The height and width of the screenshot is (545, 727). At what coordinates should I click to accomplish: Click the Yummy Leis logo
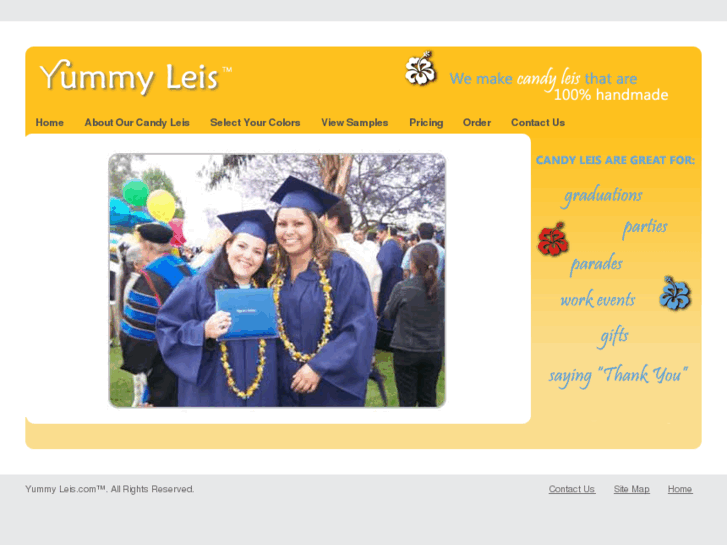tap(135, 77)
